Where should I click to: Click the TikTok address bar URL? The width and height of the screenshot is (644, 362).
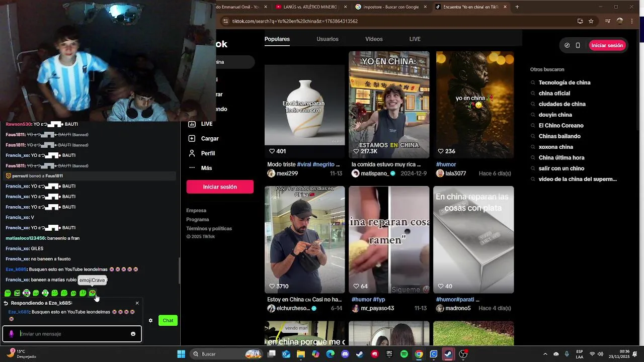[x=295, y=21]
